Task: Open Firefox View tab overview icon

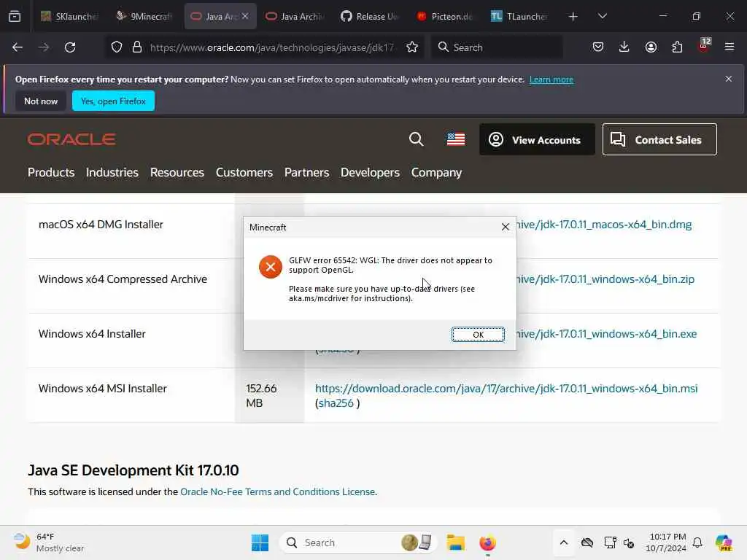Action: (x=15, y=16)
